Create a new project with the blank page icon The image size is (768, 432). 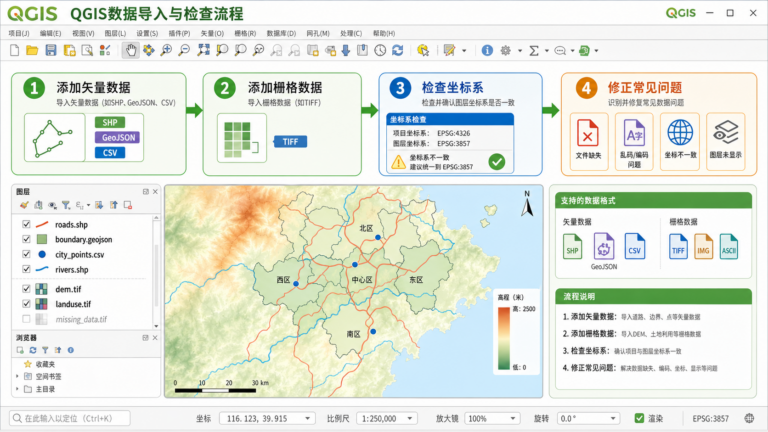coord(15,50)
